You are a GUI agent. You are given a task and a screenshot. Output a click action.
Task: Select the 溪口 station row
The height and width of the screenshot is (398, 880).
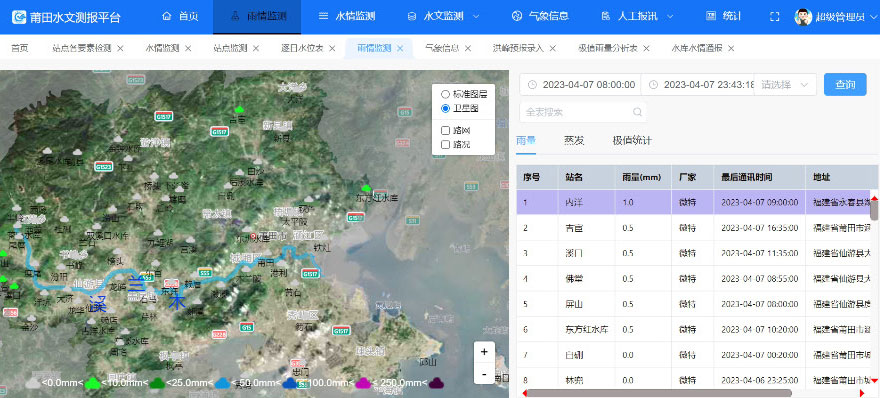point(693,253)
